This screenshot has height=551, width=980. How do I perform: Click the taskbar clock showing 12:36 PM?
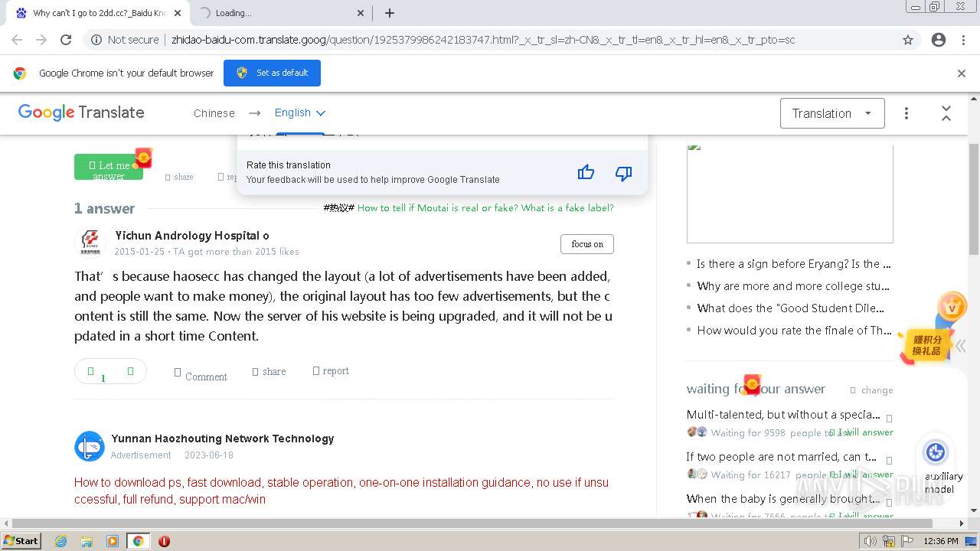[941, 541]
